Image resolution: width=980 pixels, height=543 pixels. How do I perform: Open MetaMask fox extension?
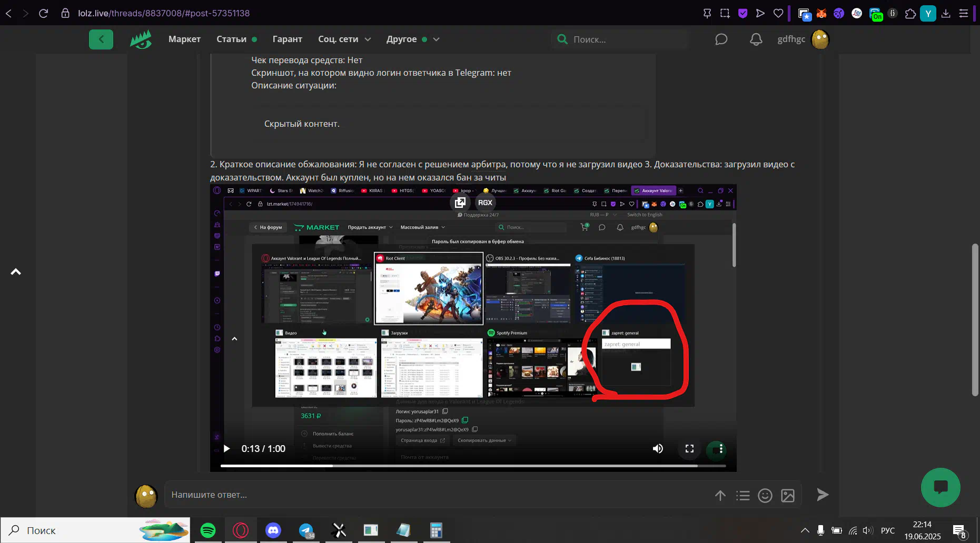[x=821, y=14]
